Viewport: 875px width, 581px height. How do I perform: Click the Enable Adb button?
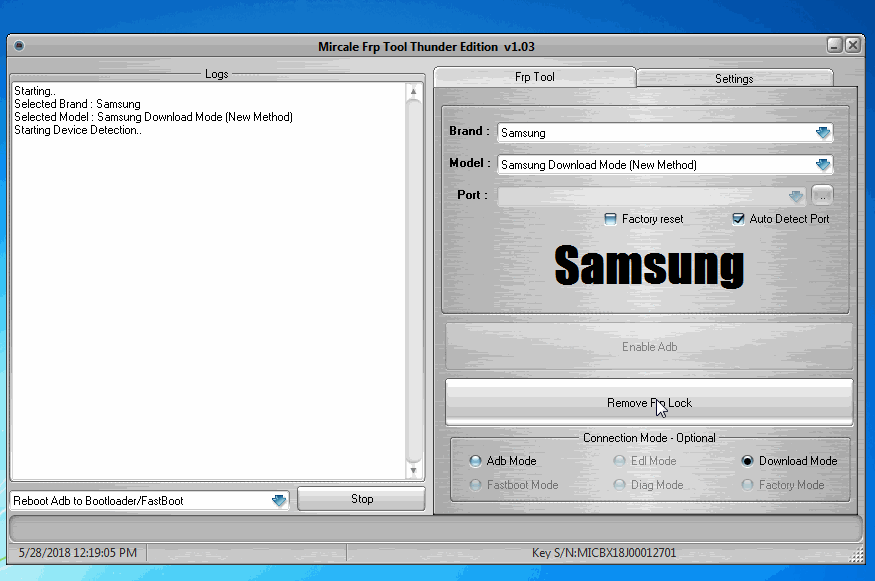click(x=649, y=347)
